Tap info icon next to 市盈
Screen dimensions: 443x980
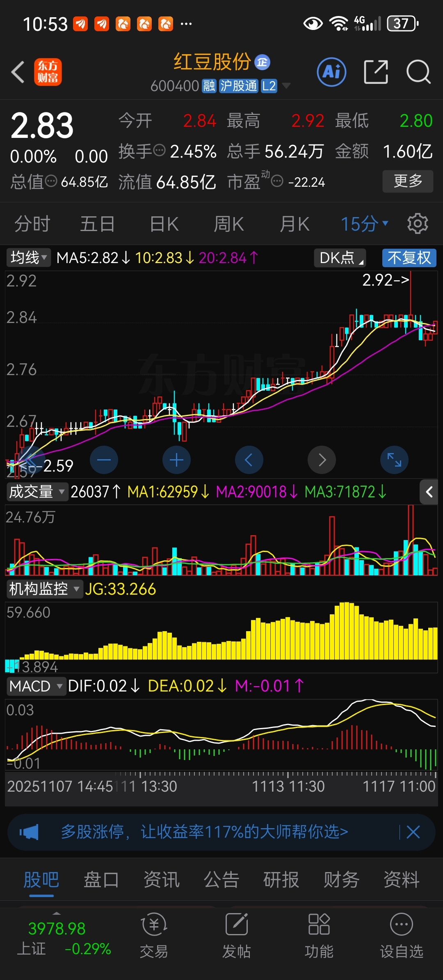click(x=277, y=181)
